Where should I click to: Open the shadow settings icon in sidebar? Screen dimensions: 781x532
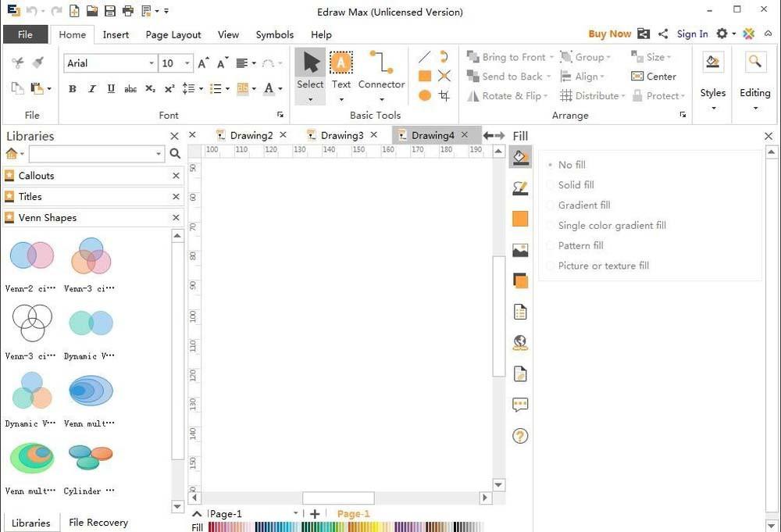520,280
